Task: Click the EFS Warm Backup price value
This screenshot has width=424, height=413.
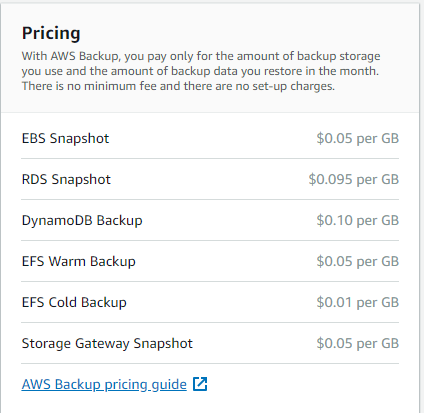Action: [x=358, y=261]
